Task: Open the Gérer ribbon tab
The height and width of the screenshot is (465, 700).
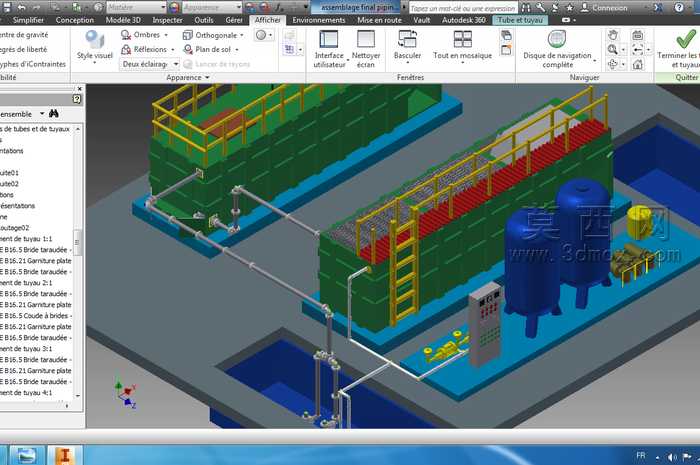Action: (234, 20)
